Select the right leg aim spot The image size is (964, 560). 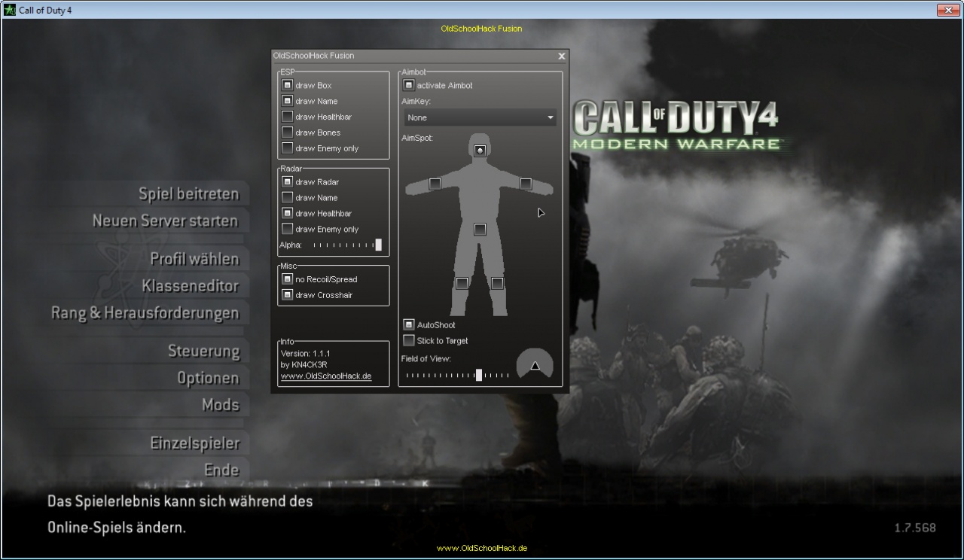pos(497,283)
